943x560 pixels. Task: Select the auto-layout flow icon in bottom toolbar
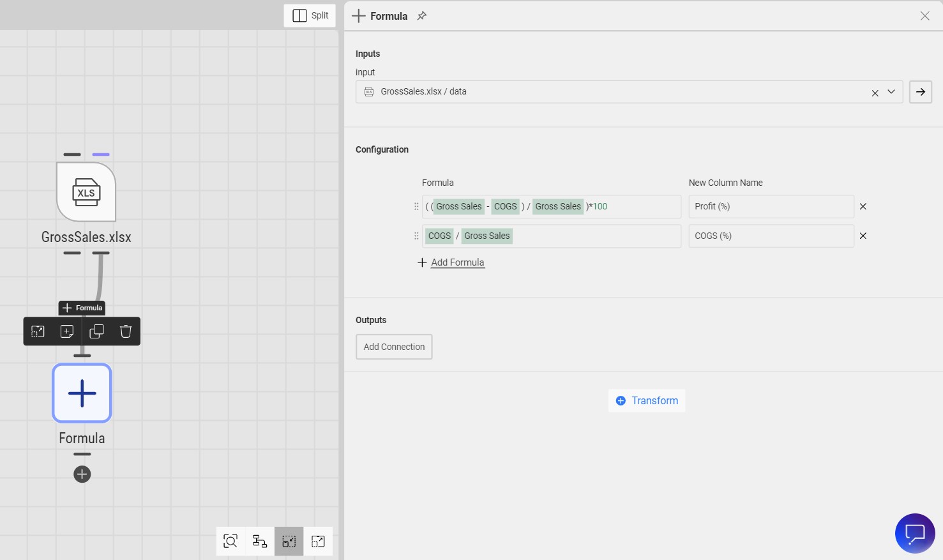(x=259, y=541)
